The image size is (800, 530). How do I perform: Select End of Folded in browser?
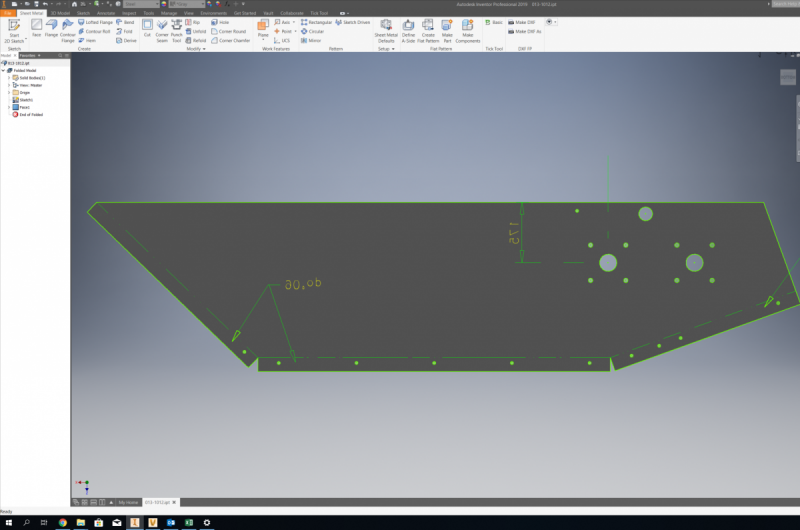28,115
